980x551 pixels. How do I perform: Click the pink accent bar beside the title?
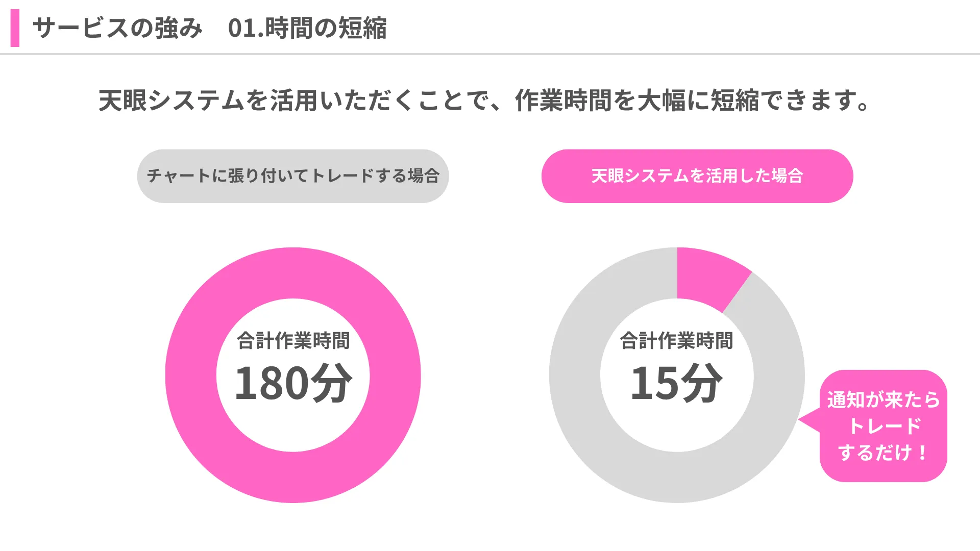[15, 28]
